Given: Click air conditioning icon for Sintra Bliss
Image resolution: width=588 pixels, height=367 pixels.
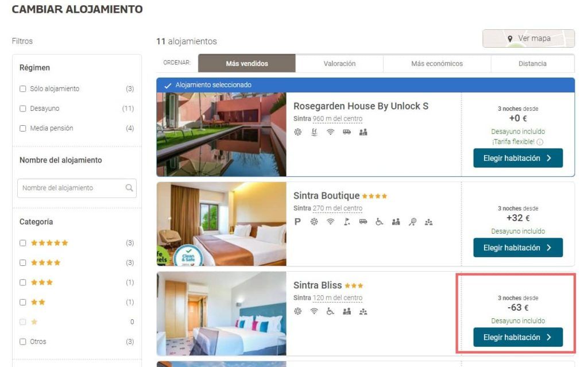Looking at the screenshot, I should (298, 311).
